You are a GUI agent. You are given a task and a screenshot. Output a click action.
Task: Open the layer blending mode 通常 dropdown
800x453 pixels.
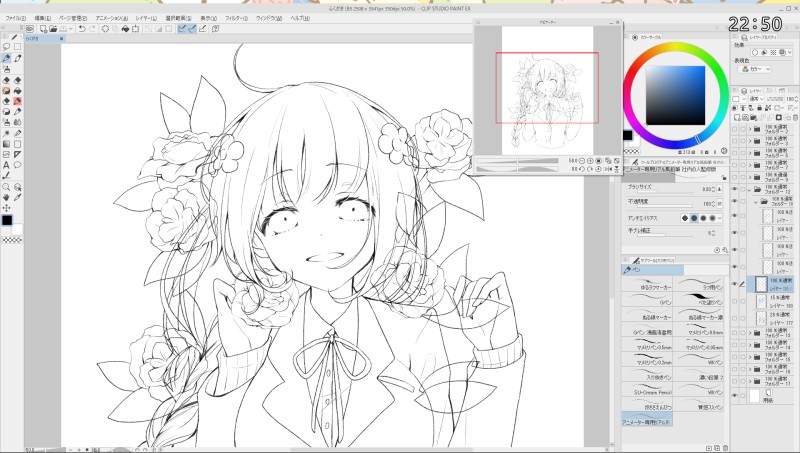(756, 99)
